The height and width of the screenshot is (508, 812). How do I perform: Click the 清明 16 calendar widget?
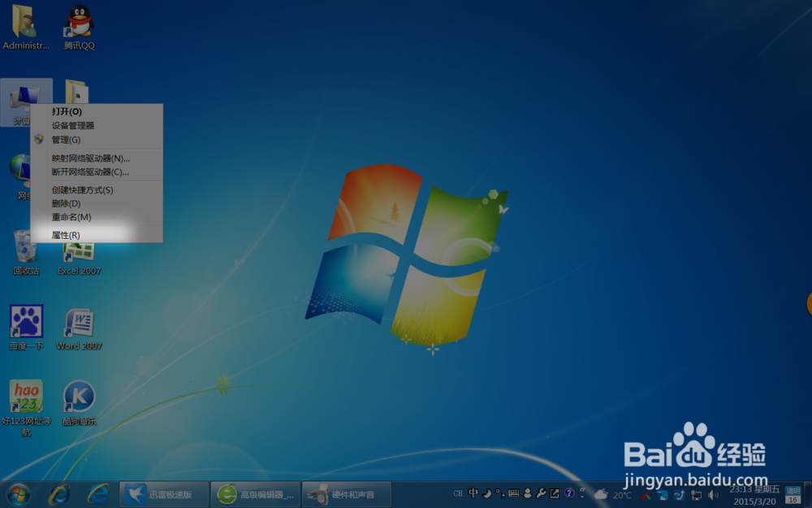(x=793, y=494)
